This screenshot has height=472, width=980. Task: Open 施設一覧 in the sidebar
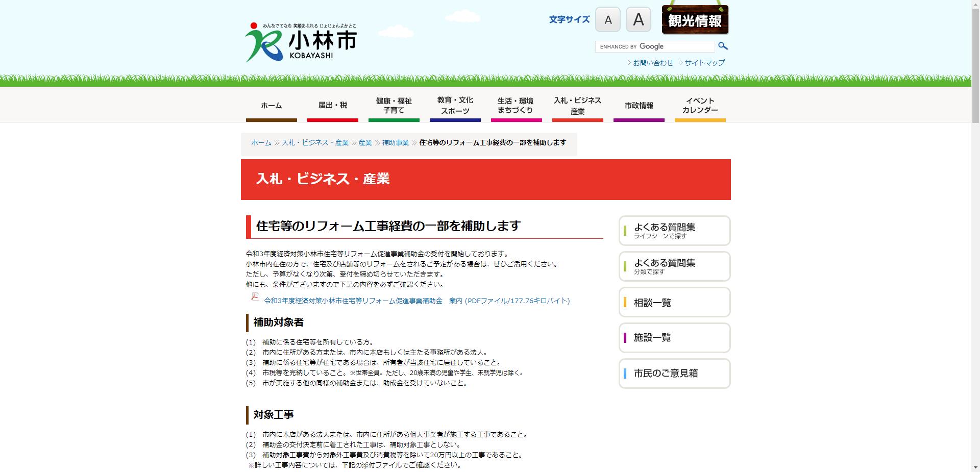point(674,338)
